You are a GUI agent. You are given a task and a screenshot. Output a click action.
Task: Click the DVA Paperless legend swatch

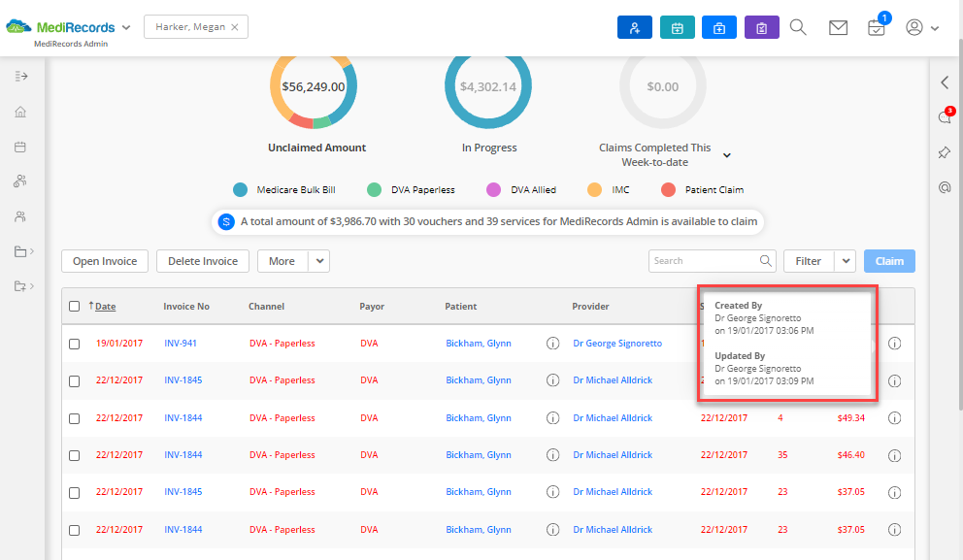[374, 189]
